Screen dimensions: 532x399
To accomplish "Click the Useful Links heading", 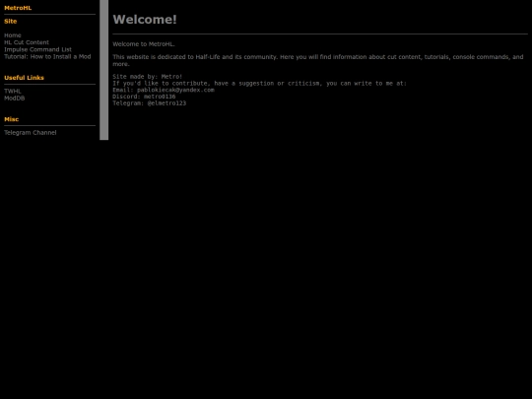I will pos(24,78).
